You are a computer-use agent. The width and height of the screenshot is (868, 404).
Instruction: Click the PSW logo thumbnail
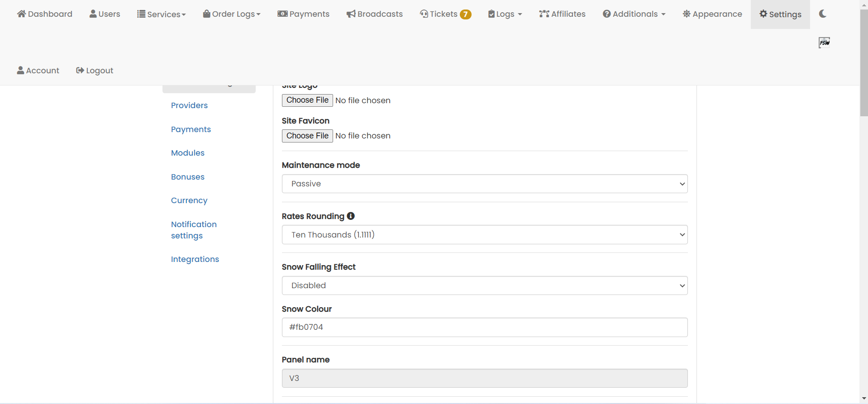coord(824,43)
